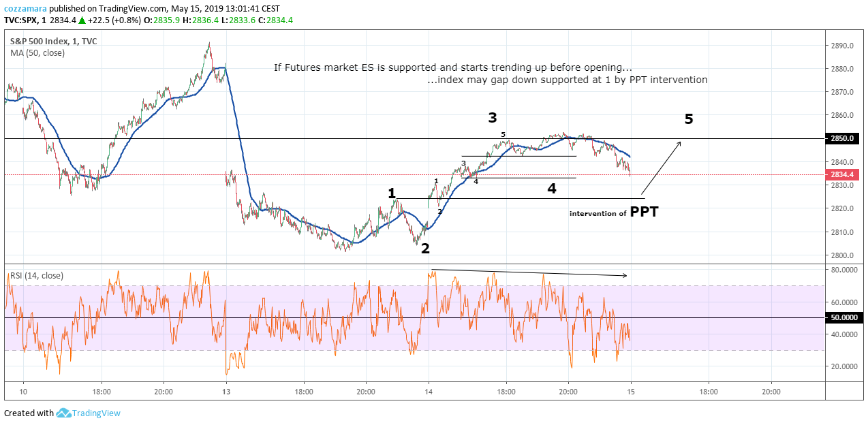Click the 'S&P 500 Index, 1, TVC' legend
The height and width of the screenshot is (425, 868).
[x=53, y=42]
